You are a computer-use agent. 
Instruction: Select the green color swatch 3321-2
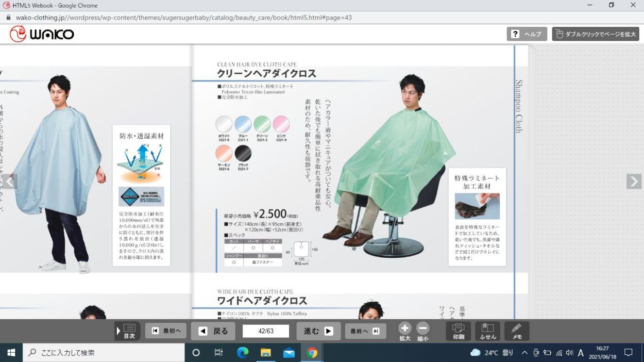pyautogui.click(x=262, y=125)
